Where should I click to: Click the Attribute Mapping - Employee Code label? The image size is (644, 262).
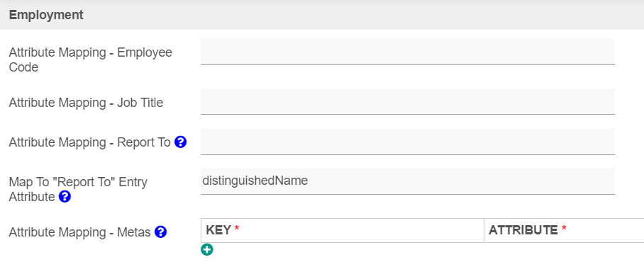pos(90,60)
